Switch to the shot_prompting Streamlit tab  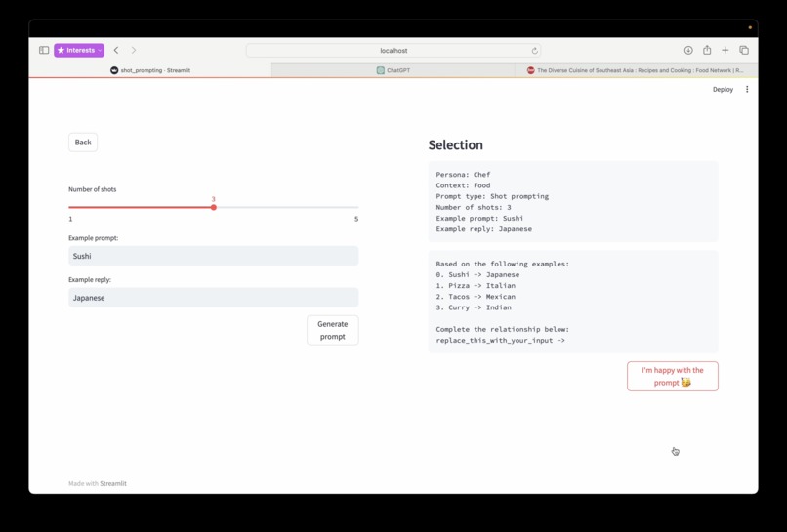[x=150, y=70]
